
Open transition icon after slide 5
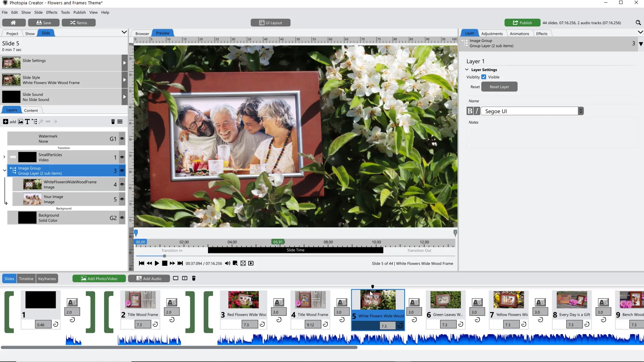coord(414,302)
